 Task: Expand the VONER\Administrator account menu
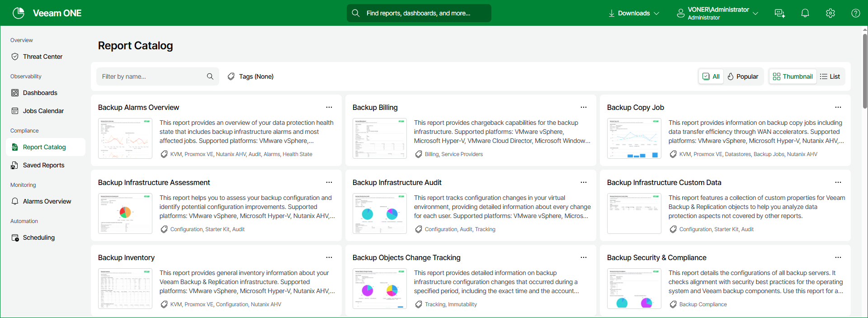click(x=717, y=13)
